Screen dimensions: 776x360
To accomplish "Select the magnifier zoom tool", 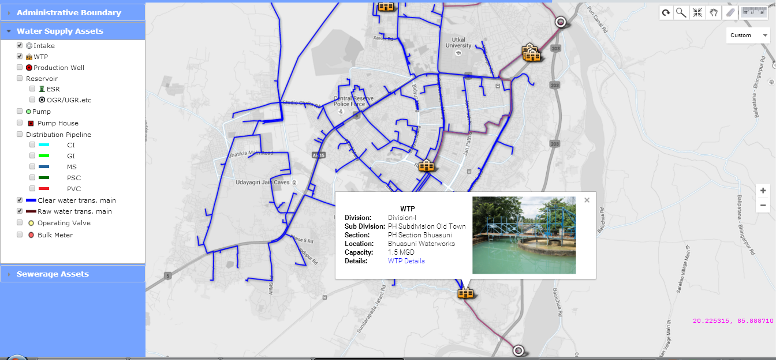I will (x=681, y=13).
